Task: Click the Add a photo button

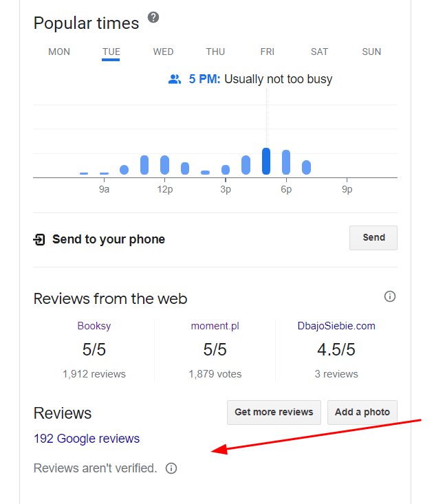Action: (362, 413)
